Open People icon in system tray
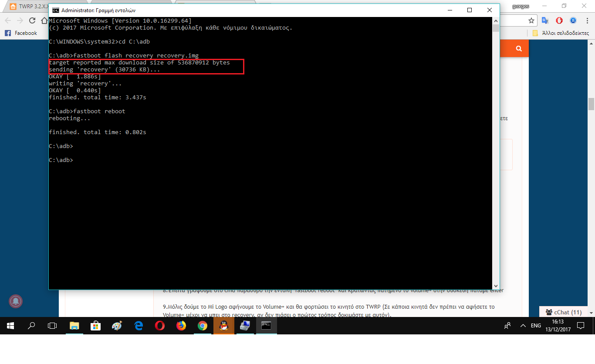This screenshot has height=364, width=595. click(507, 325)
